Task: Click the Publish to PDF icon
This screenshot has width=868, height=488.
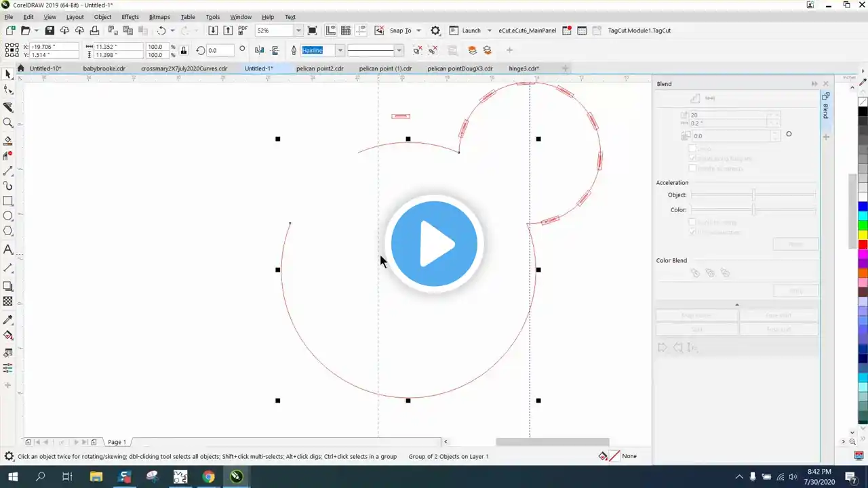Action: [x=243, y=30]
